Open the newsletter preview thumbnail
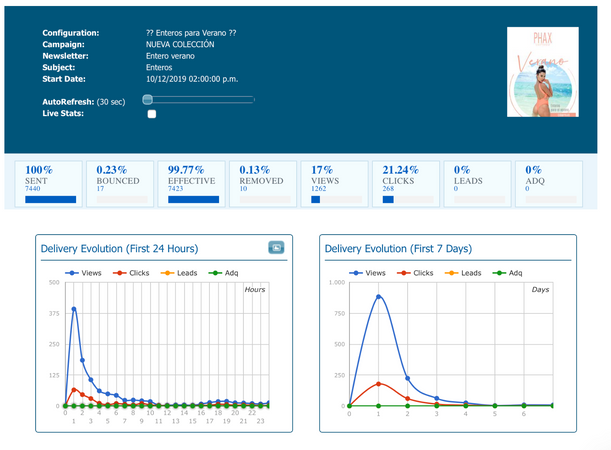 [544, 71]
